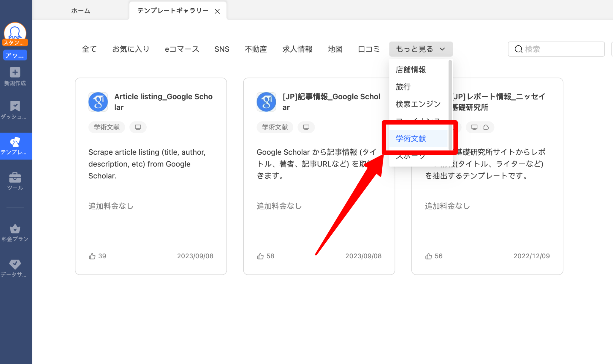Viewport: 613px width, 364px height.
Task: Click thumbs-up on the ニッセイ基礎研究所 card
Action: [x=429, y=256]
